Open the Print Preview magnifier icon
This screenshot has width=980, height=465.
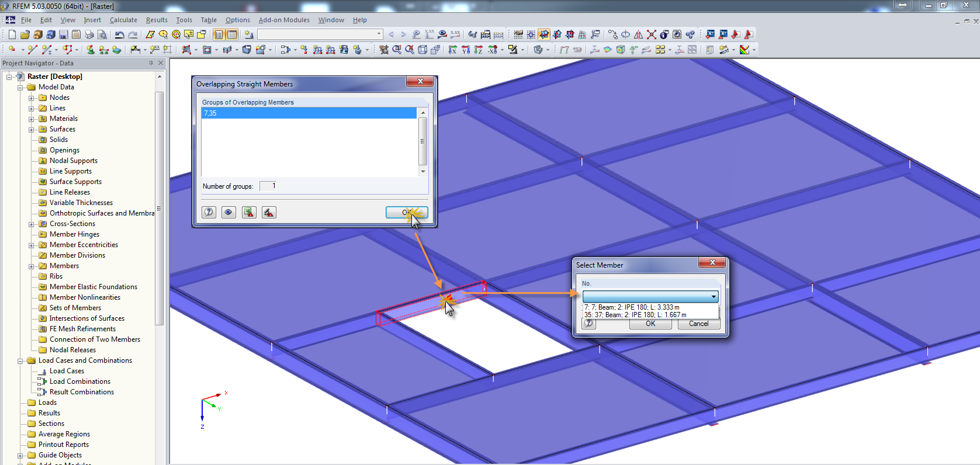click(x=102, y=34)
